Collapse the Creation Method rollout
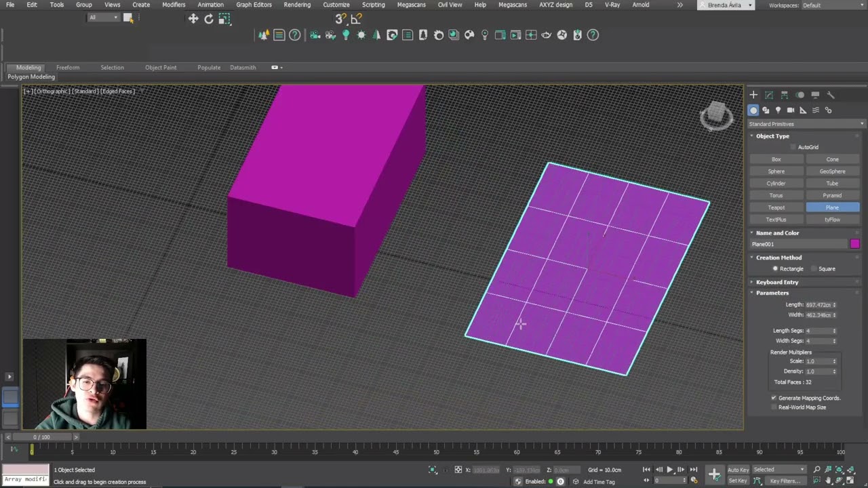Viewport: 868px width, 488px height. [778, 258]
